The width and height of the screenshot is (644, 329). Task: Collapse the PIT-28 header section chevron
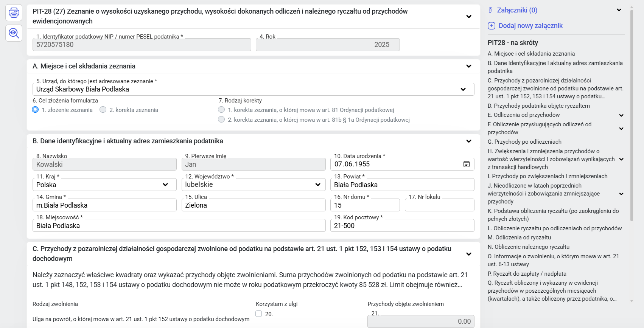tap(469, 17)
